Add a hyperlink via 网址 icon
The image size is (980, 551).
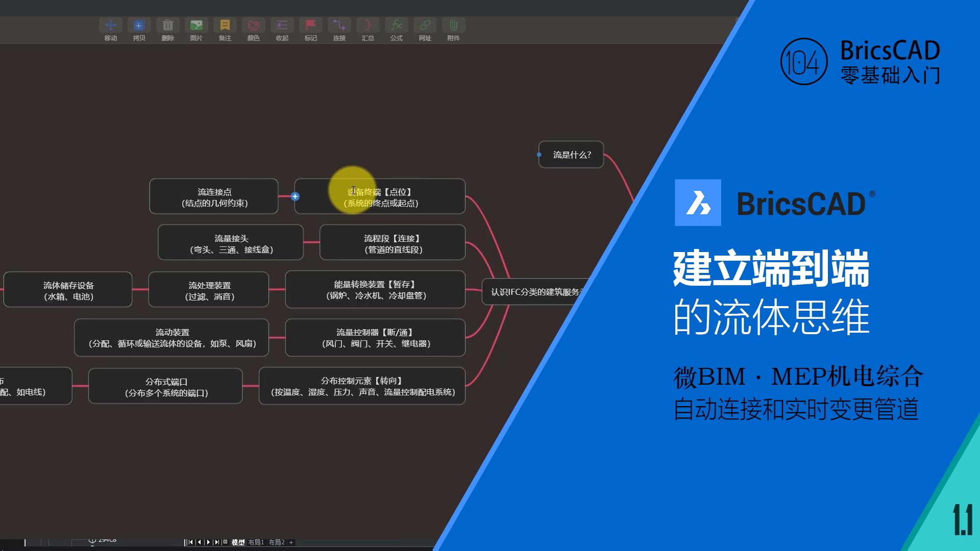[x=425, y=26]
